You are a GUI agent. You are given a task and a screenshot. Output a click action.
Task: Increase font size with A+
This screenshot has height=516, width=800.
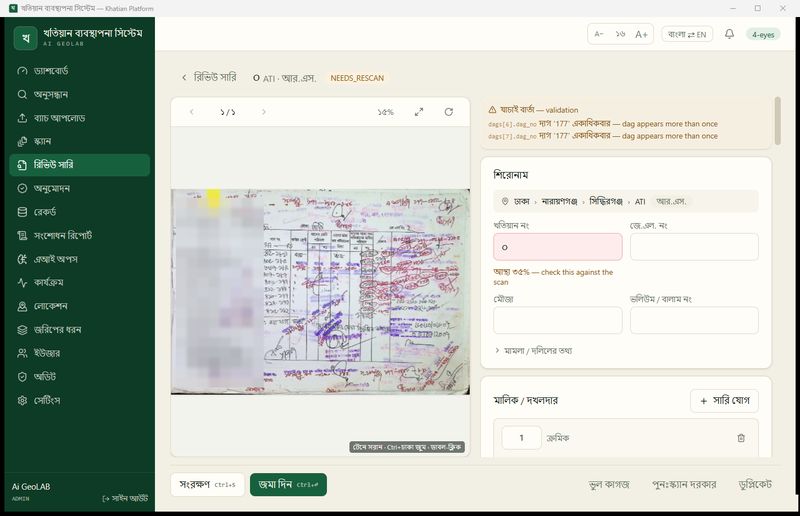click(x=641, y=34)
